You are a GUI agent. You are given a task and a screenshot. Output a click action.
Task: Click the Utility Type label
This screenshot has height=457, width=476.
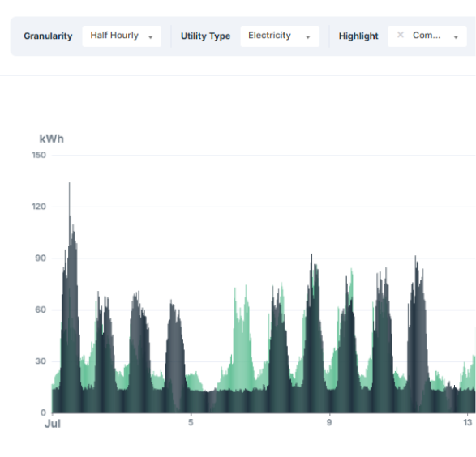[205, 36]
